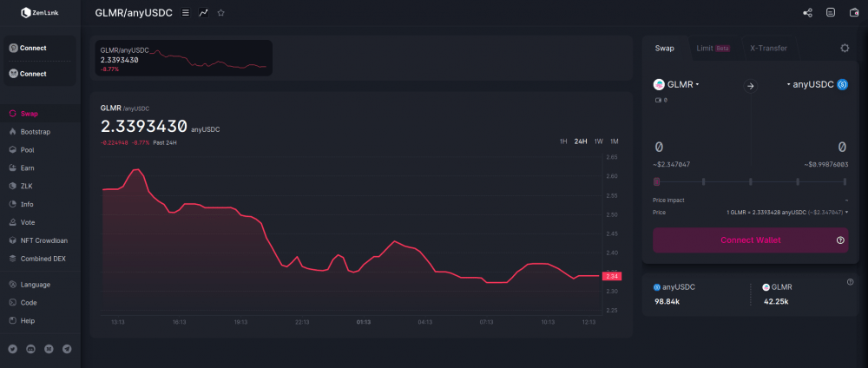868x368 pixels.
Task: Open Zenlink Medium link
Action: coord(49,349)
